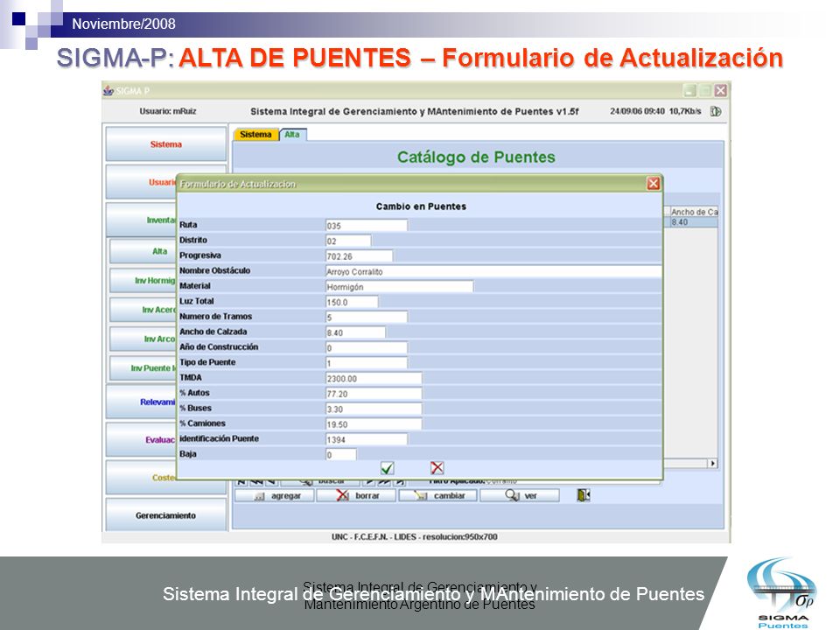Open the Inv Arco sidebar item
Viewport: 840px width, 630px height.
point(143,339)
